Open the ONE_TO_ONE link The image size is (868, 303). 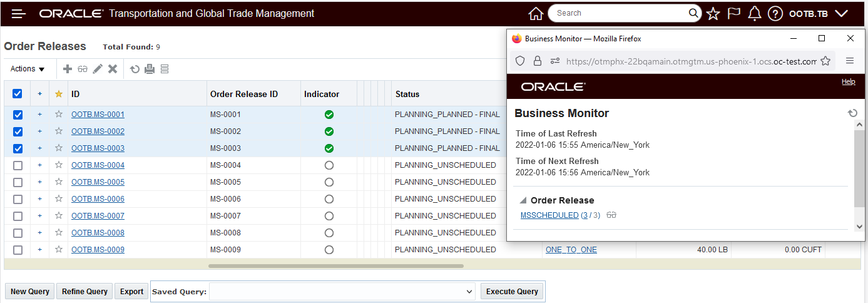tap(571, 250)
